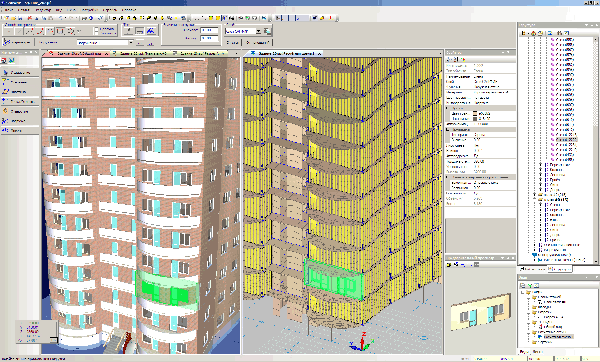Click the yellow-red icon in properties panel toolbar
Screen dimensions: 600x362
(x=463, y=59)
